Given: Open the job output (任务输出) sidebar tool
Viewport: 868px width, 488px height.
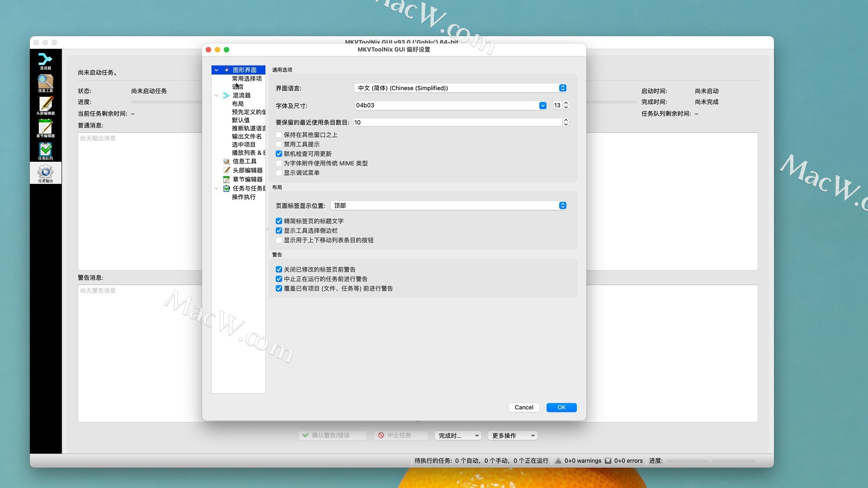Looking at the screenshot, I should (45, 174).
